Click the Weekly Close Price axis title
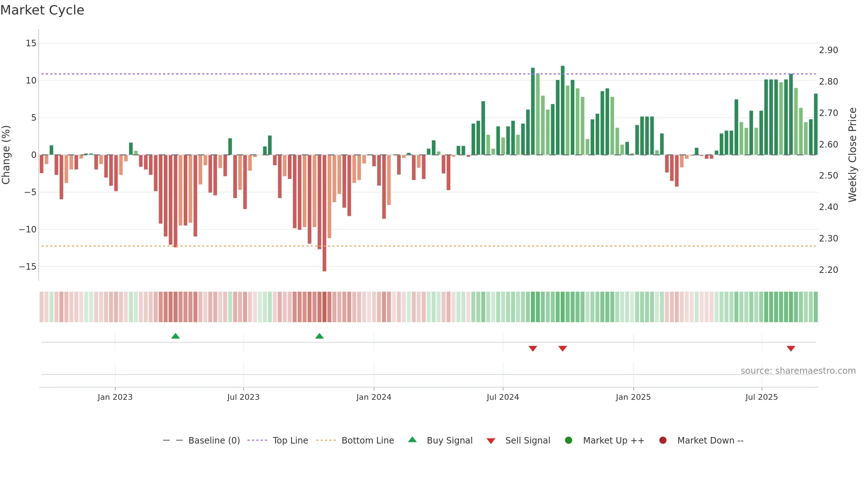 click(x=852, y=155)
